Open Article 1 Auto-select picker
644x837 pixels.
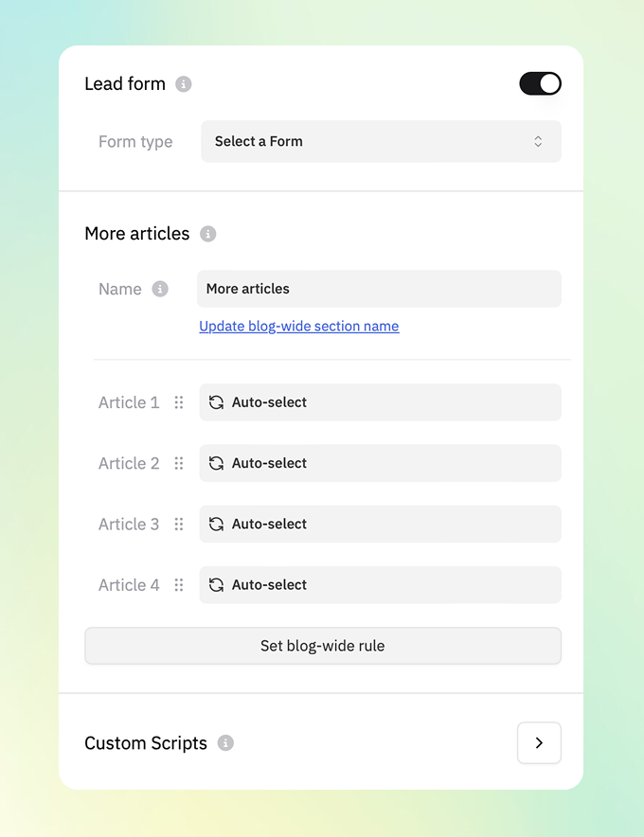[380, 402]
